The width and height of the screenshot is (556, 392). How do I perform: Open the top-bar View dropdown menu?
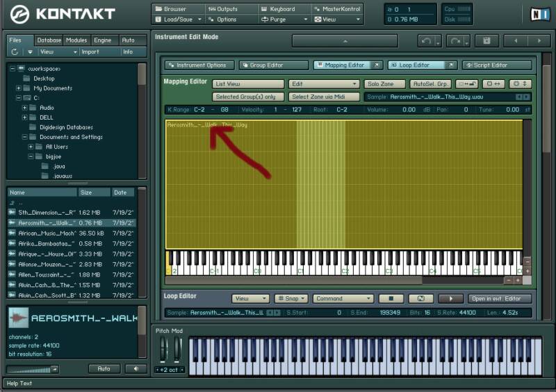pyautogui.click(x=337, y=19)
